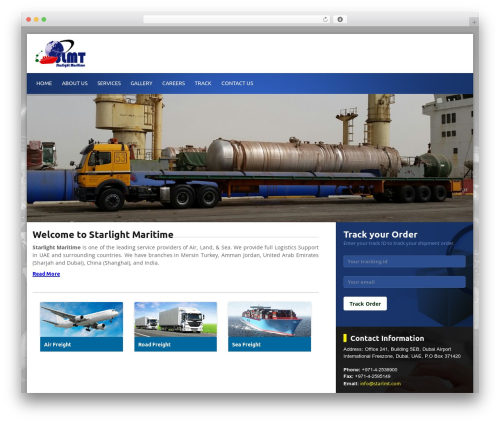Click the green maximize window dot

(x=44, y=19)
